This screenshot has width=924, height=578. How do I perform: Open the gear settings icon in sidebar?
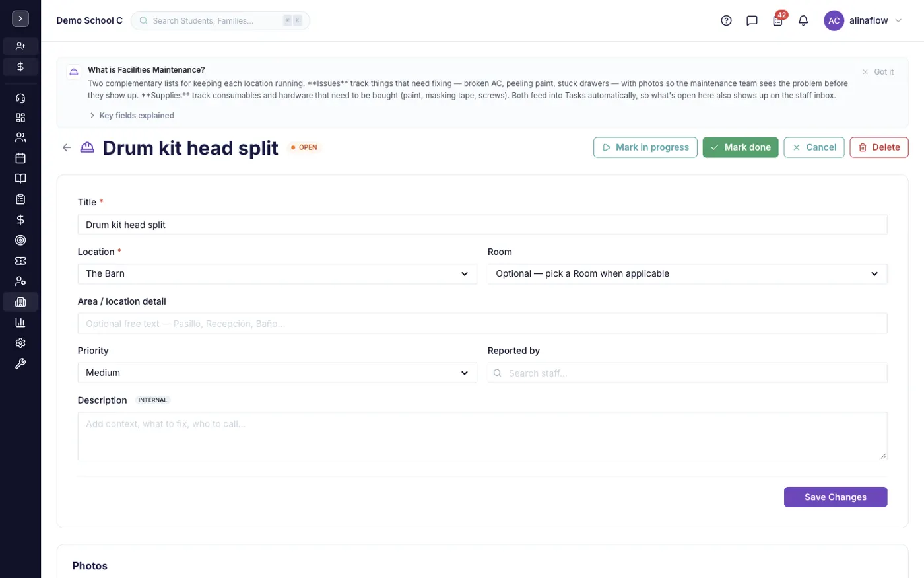click(x=20, y=343)
